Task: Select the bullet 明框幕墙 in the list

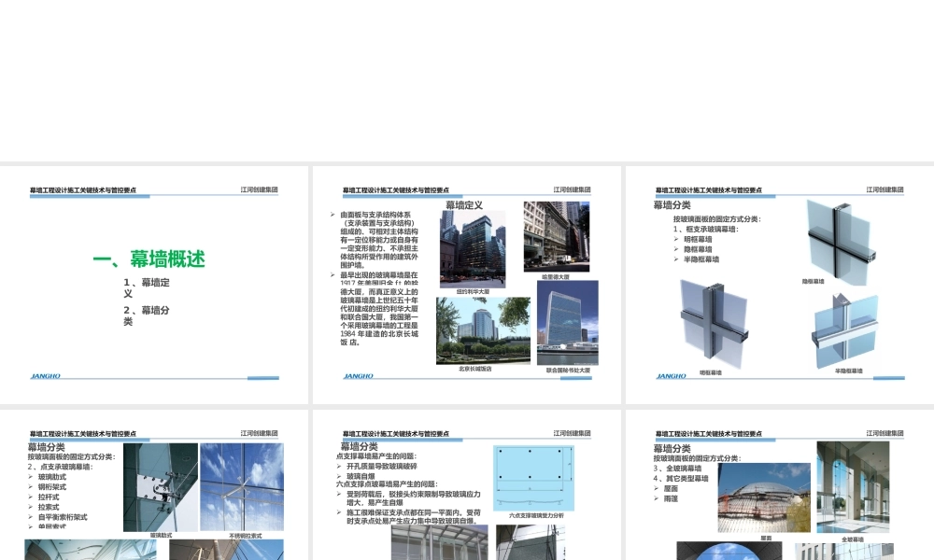Action: [x=698, y=239]
